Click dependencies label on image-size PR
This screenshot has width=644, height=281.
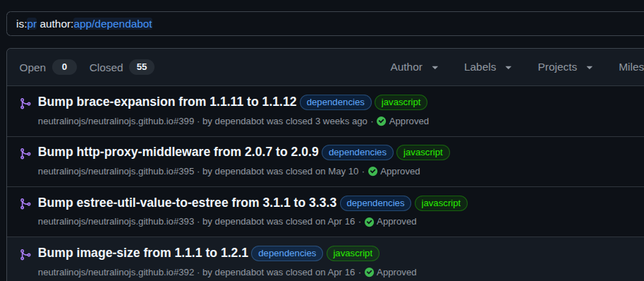[287, 253]
